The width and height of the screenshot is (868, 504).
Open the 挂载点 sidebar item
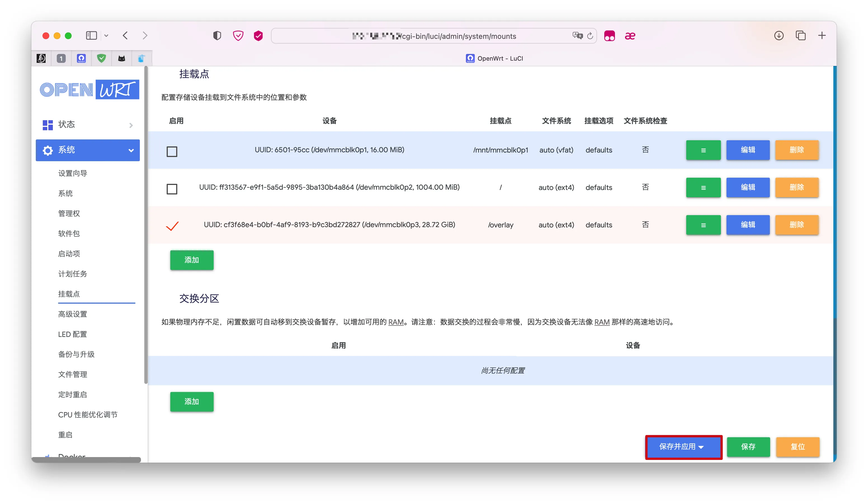(69, 294)
